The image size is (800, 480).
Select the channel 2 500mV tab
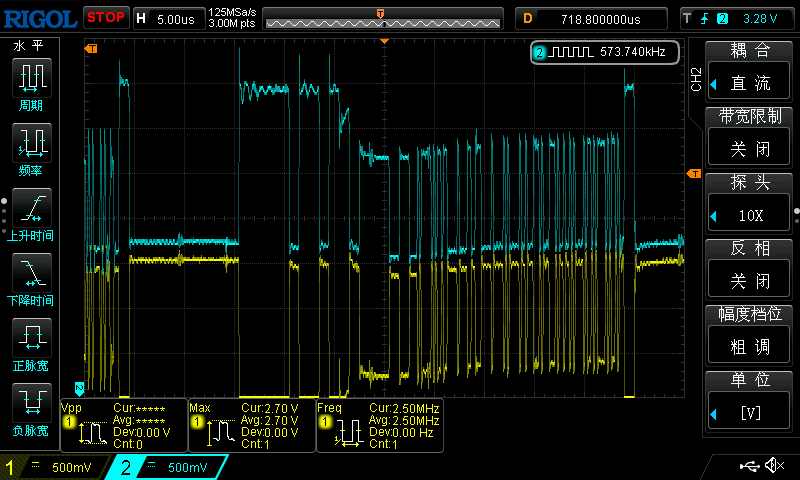172,467
